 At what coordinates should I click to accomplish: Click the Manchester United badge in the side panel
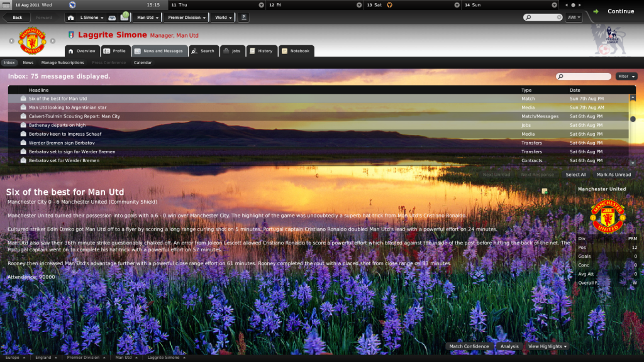(x=608, y=216)
